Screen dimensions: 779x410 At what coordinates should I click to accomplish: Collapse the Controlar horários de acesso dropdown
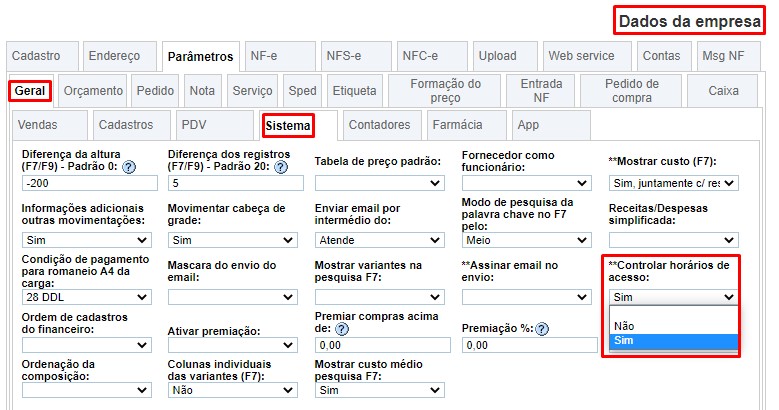click(674, 298)
